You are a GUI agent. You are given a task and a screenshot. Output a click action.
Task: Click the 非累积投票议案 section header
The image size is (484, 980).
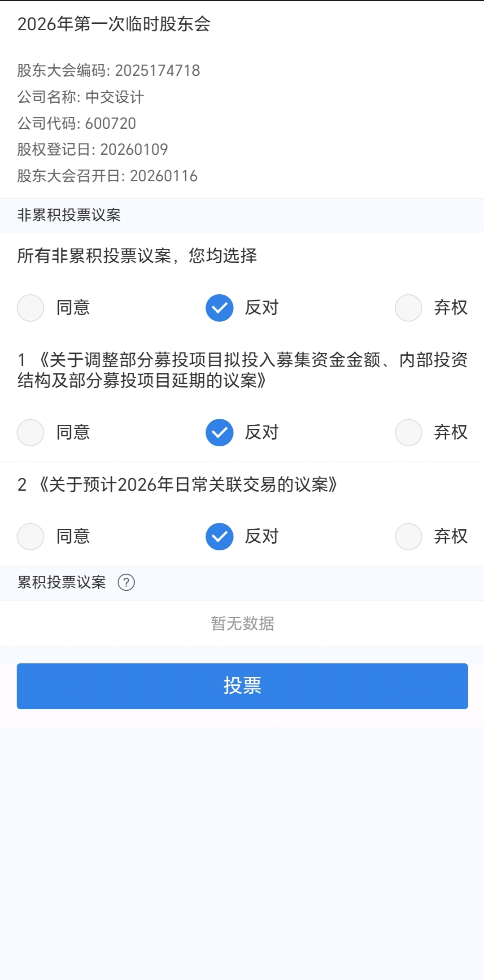point(69,215)
